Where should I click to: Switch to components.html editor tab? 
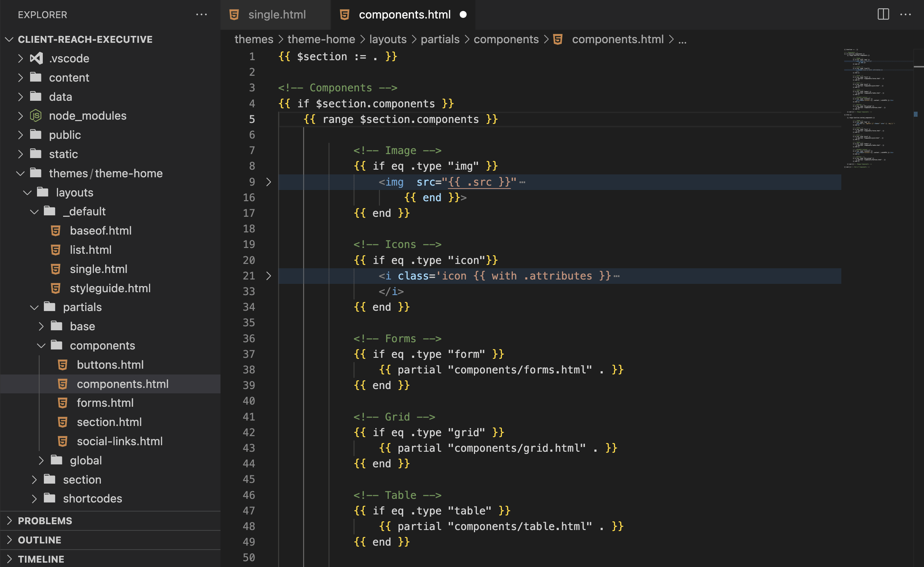(x=403, y=15)
